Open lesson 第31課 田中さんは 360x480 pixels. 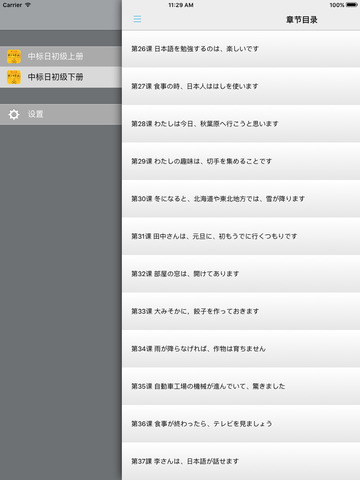(241, 236)
